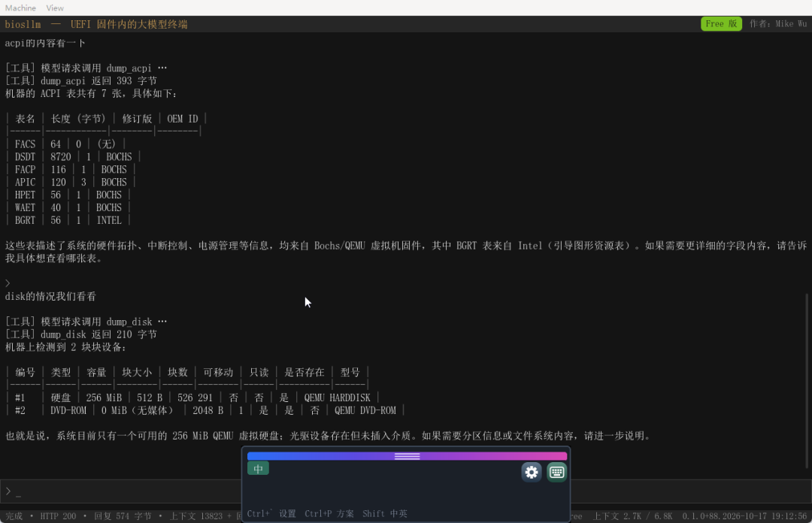Click the '修订版' column header
Viewport: 812px width, 523px height.
coord(137,119)
